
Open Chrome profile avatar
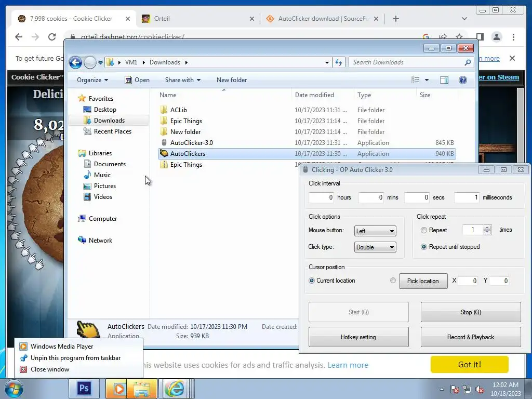pos(496,37)
